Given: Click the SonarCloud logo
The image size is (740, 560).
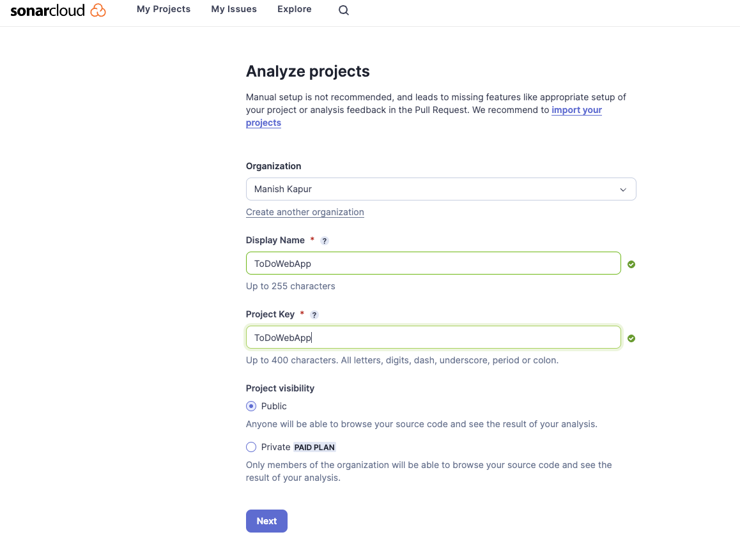Looking at the screenshot, I should tap(58, 10).
